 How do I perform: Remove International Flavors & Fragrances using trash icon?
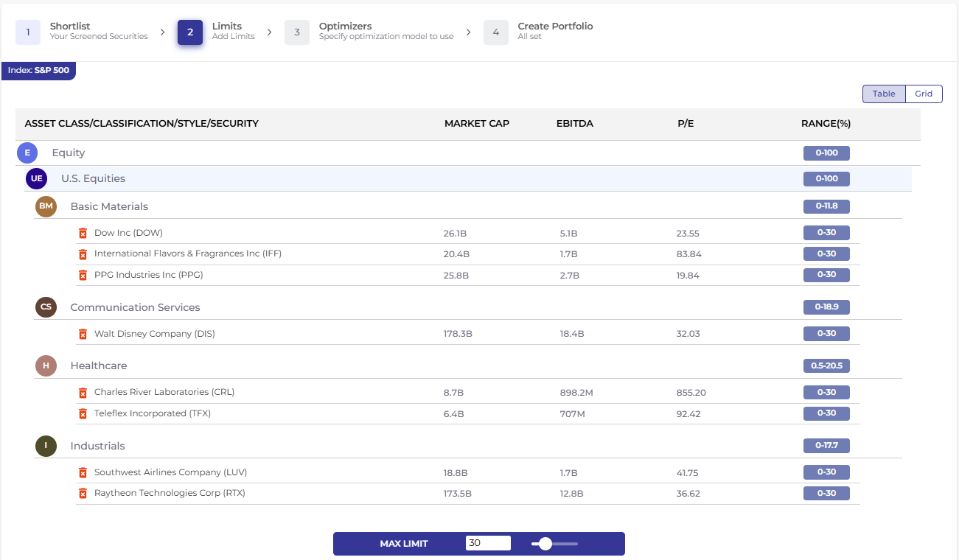click(83, 254)
